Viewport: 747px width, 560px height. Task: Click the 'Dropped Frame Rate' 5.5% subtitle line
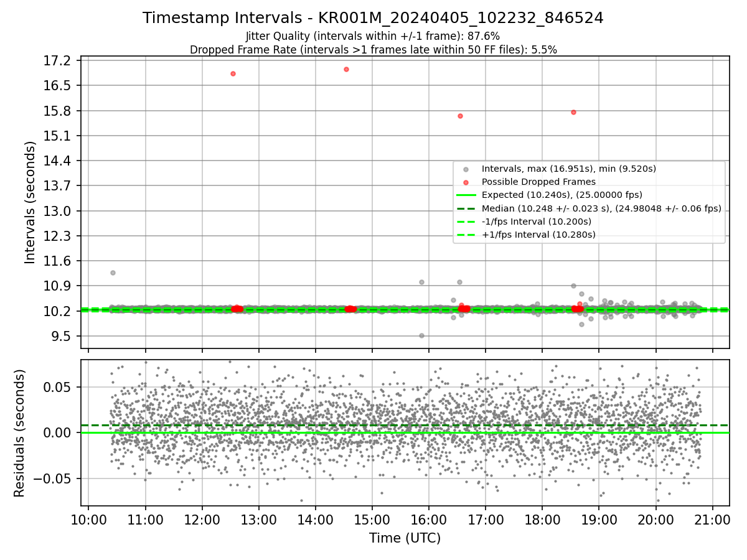(x=373, y=50)
